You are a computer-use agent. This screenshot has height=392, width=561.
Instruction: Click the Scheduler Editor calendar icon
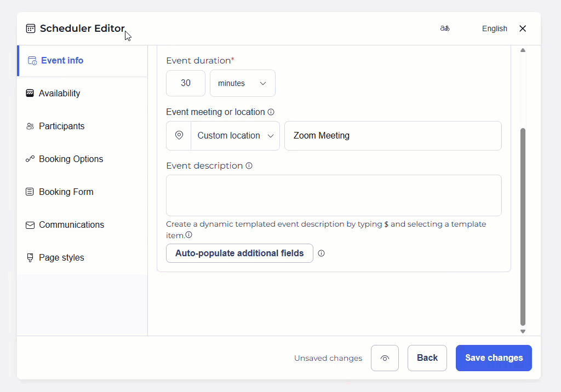click(x=31, y=28)
